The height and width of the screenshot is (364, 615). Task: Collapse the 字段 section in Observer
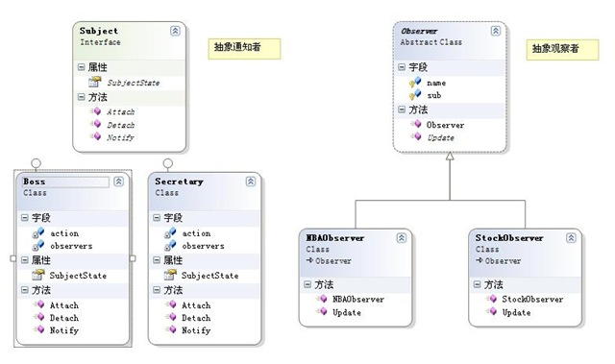tap(402, 67)
